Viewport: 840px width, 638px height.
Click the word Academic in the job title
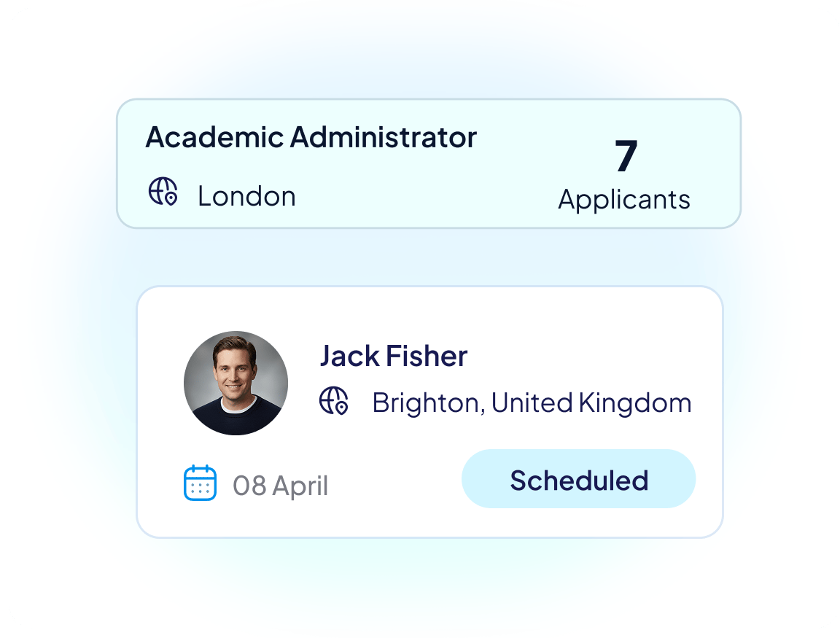[214, 137]
